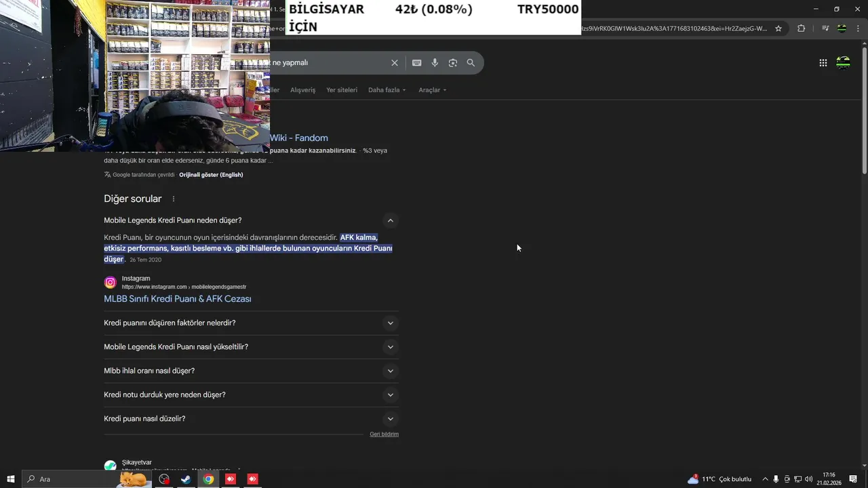Click 'Orijinali göster (English)' link
Image resolution: width=868 pixels, height=488 pixels.
(211, 175)
